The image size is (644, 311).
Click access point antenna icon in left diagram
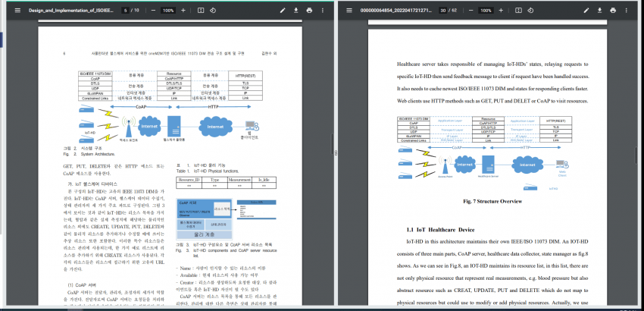pyautogui.click(x=129, y=127)
